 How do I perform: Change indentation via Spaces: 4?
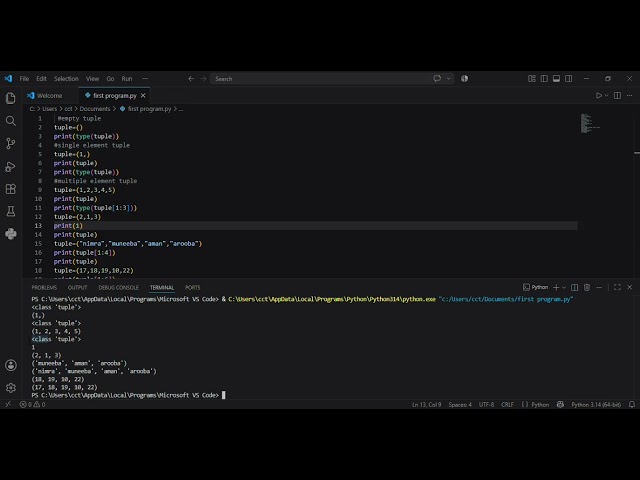tap(460, 404)
